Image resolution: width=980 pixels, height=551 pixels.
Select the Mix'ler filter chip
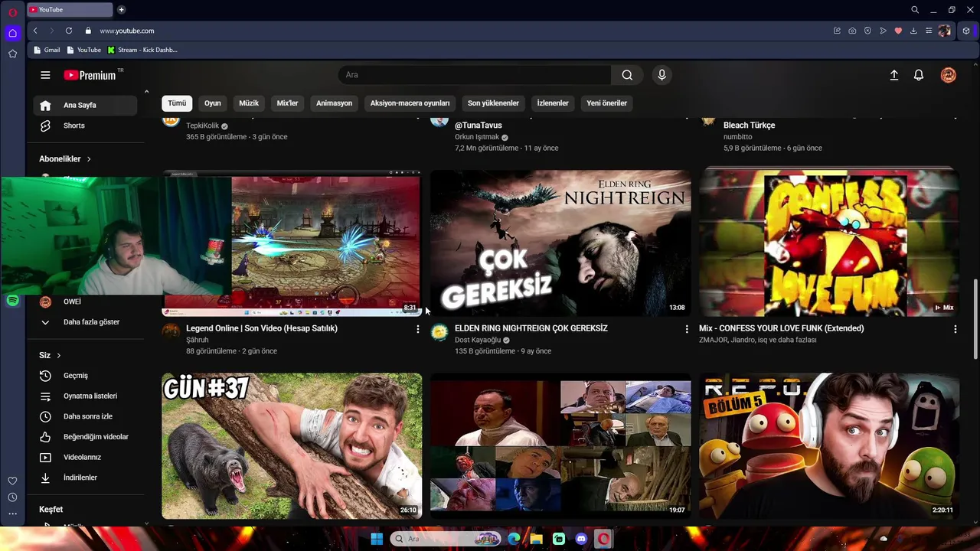pyautogui.click(x=287, y=103)
